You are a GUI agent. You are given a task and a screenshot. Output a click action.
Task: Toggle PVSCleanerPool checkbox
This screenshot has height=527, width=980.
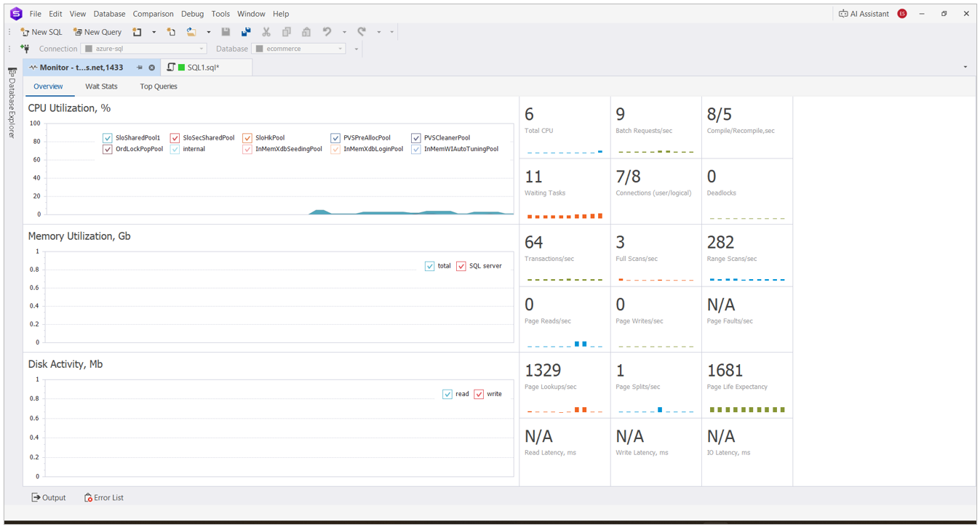pos(416,138)
